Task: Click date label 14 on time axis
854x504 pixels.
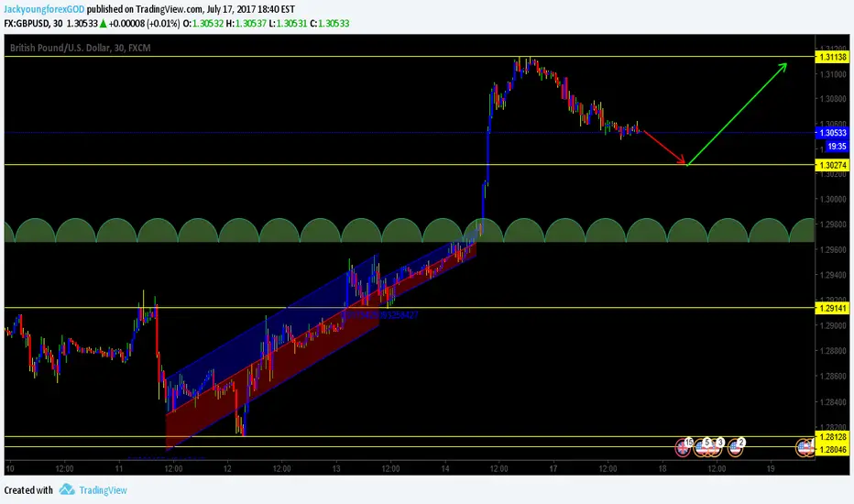Action: pyautogui.click(x=445, y=468)
